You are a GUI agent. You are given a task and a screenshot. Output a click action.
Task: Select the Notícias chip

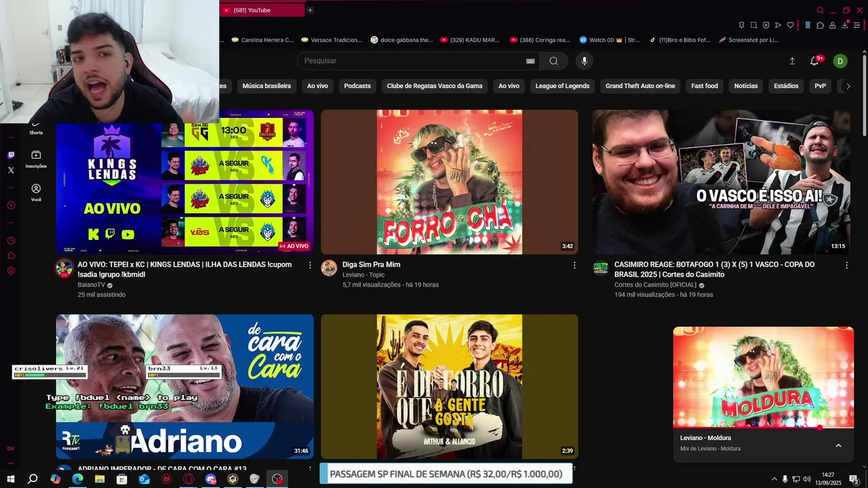click(x=746, y=86)
